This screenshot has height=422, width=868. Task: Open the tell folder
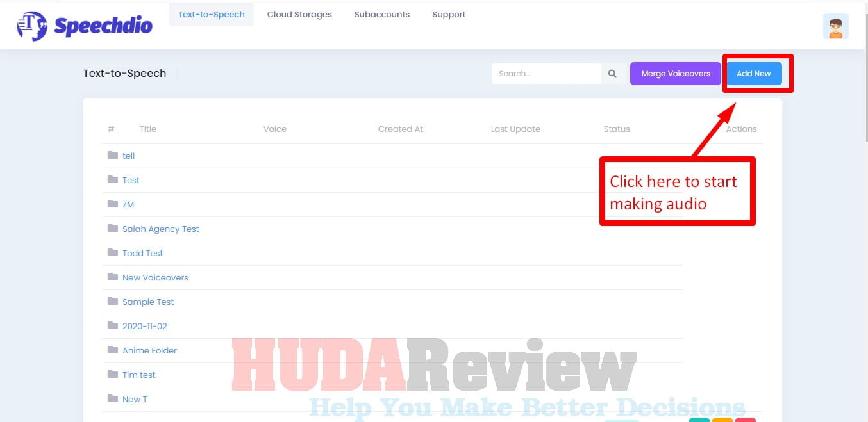[129, 156]
